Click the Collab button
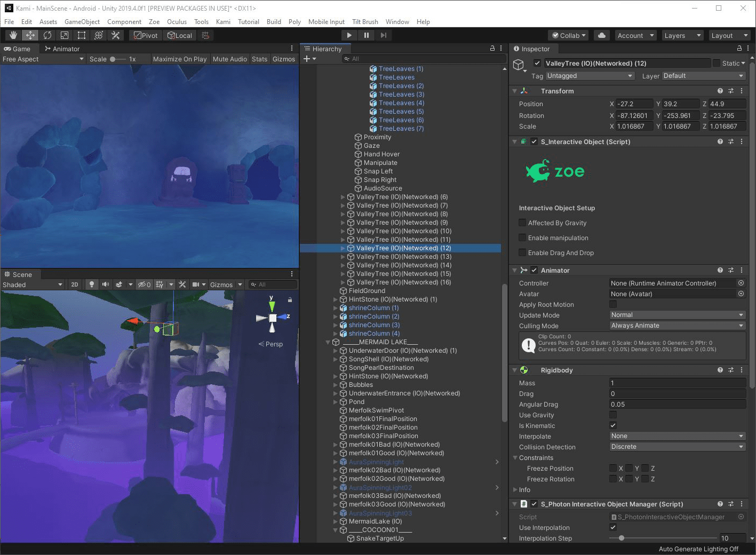The image size is (756, 555). 569,35
